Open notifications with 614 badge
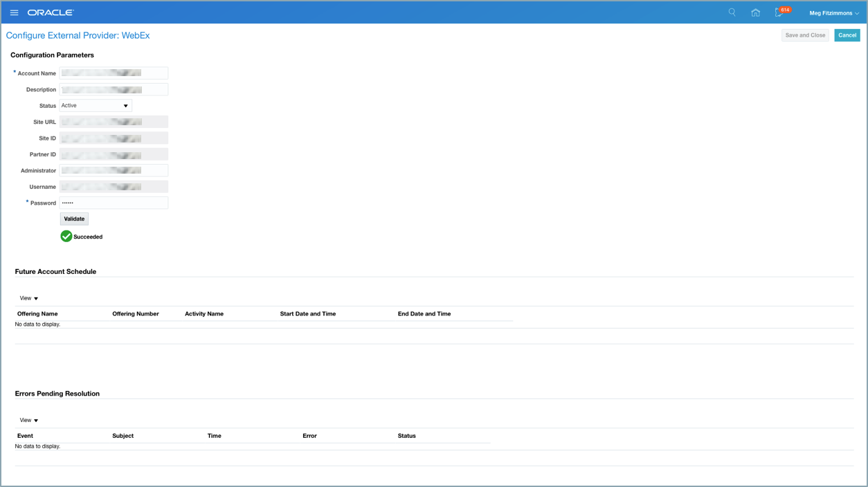 (x=781, y=12)
